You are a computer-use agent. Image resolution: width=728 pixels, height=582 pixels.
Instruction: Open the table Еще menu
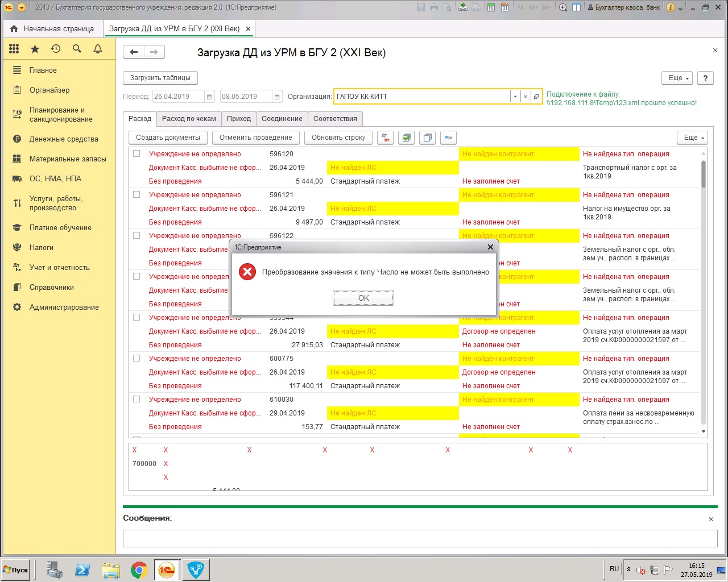[x=693, y=138]
